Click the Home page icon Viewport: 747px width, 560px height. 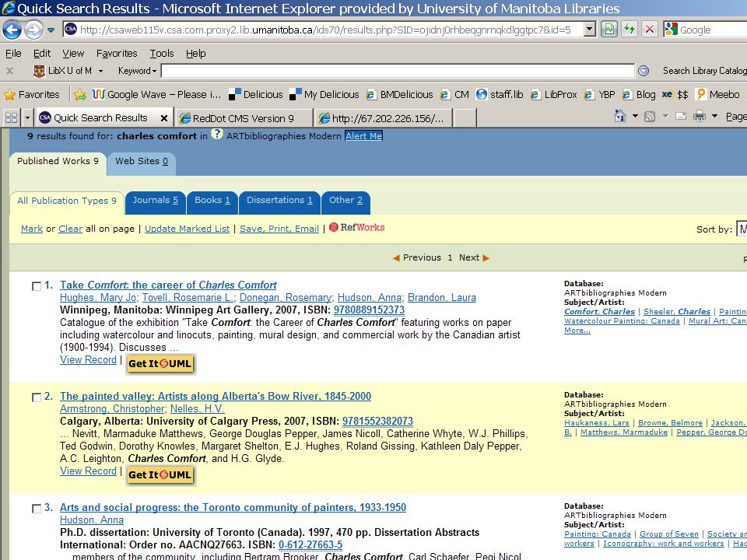(x=620, y=116)
